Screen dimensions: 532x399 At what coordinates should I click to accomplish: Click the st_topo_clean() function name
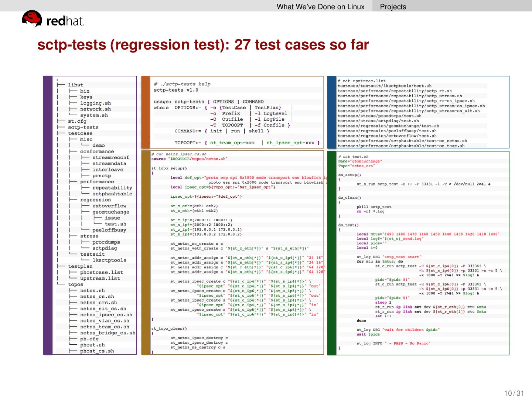coord(169,328)
